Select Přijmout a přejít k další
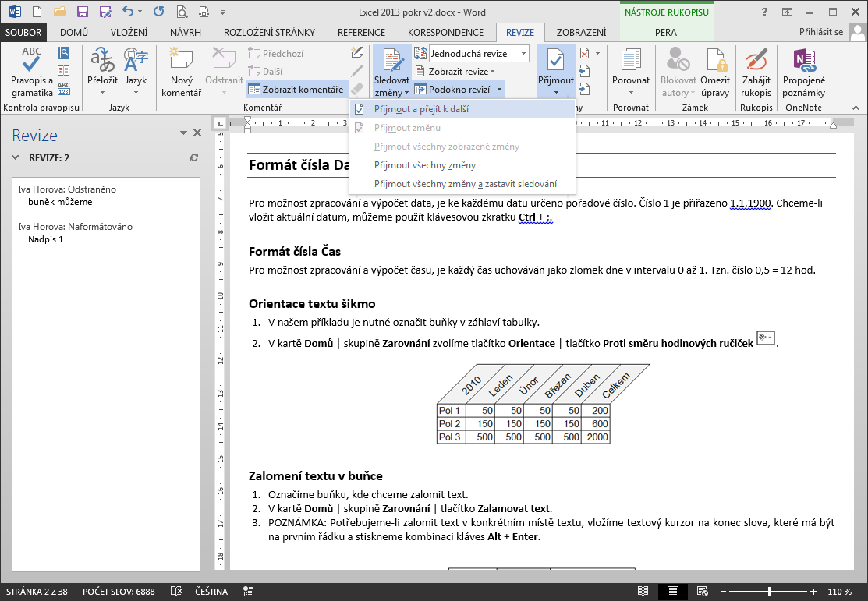This screenshot has height=601, width=868. point(462,109)
